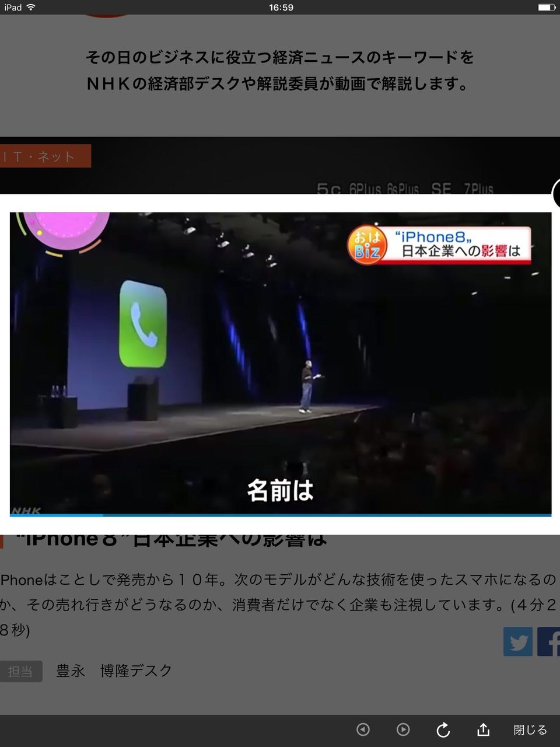Viewport: 560px width, 747px height.
Task: Tap the browser forward arrow icon
Action: [x=403, y=729]
